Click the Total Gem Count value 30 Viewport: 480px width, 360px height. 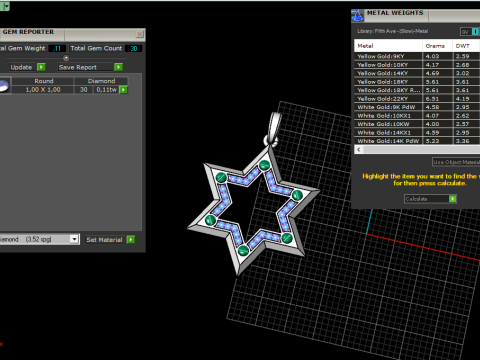tap(134, 48)
